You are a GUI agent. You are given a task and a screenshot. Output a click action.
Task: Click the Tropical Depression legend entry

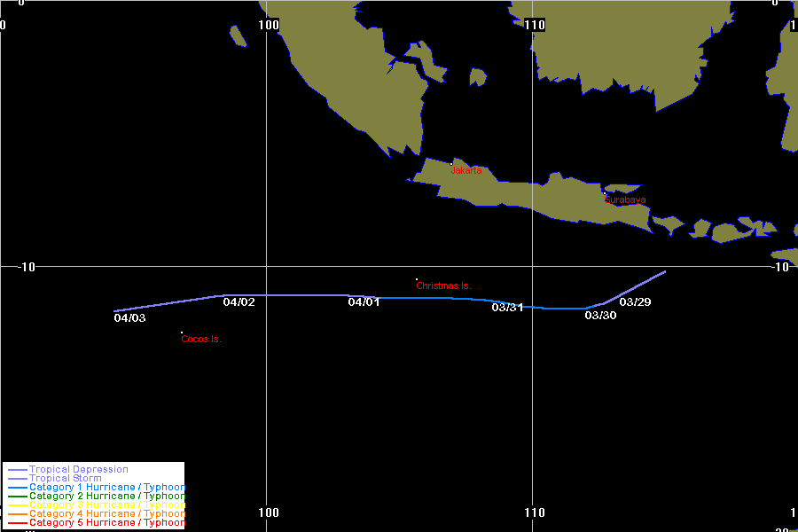pyautogui.click(x=78, y=469)
